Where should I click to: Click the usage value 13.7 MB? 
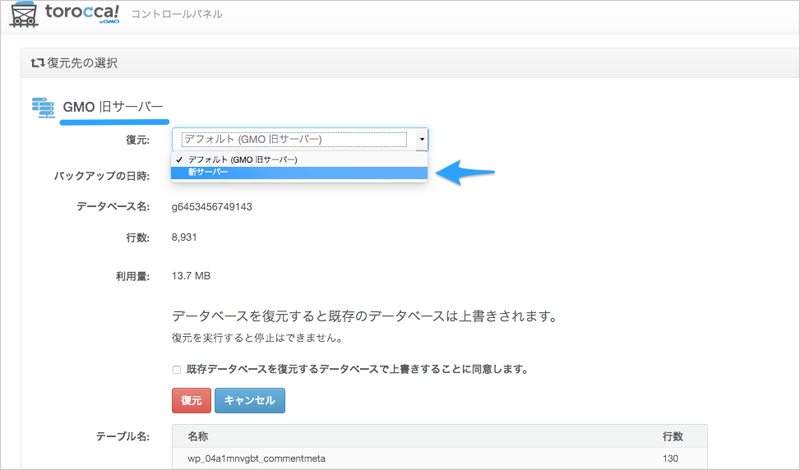point(191,276)
